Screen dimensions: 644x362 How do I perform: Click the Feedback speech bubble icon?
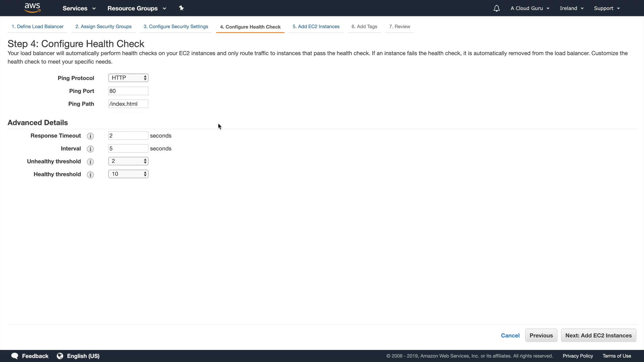click(x=14, y=356)
